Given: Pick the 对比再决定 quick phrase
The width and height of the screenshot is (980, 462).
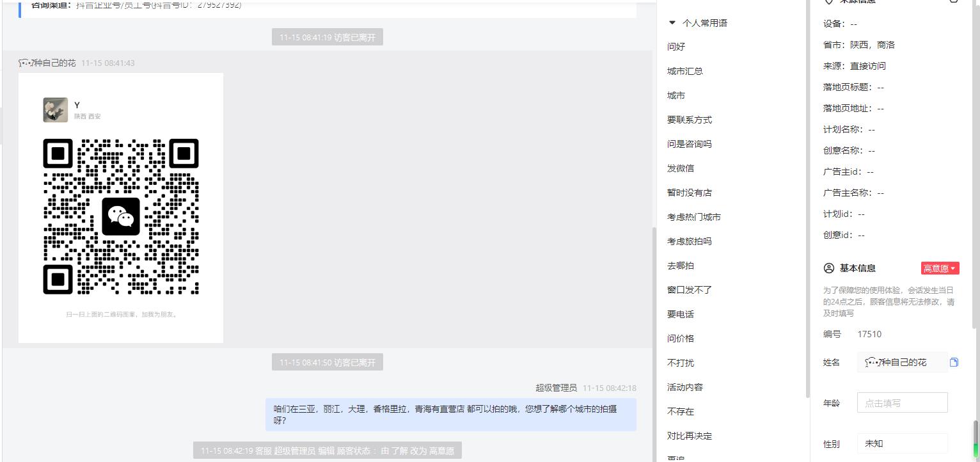Looking at the screenshot, I should [x=690, y=436].
